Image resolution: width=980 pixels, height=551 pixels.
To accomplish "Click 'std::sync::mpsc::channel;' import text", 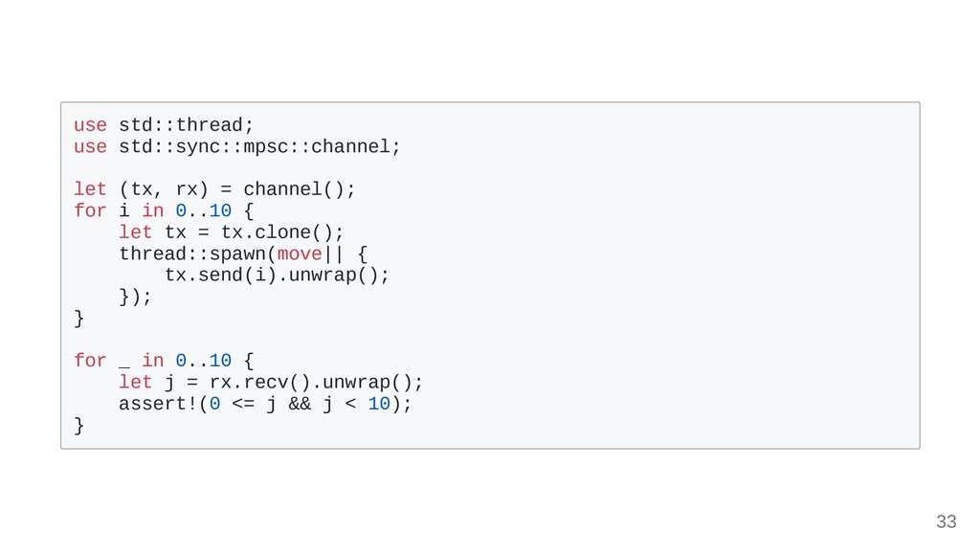I will click(259, 146).
